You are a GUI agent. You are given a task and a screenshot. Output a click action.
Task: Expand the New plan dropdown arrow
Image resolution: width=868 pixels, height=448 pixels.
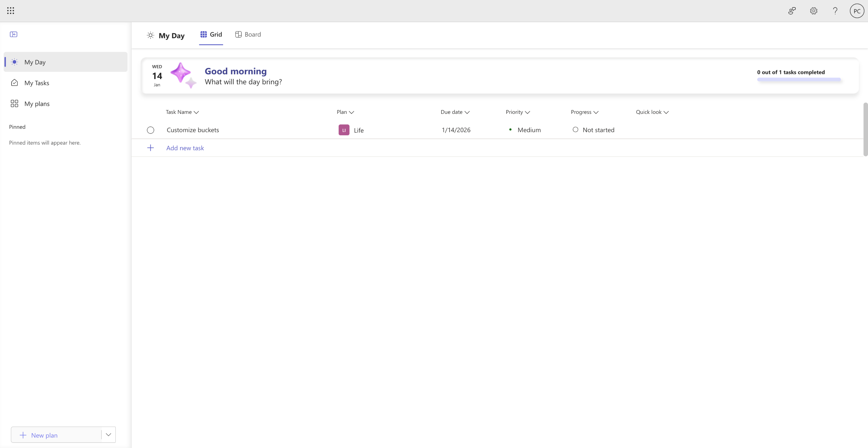tap(108, 435)
